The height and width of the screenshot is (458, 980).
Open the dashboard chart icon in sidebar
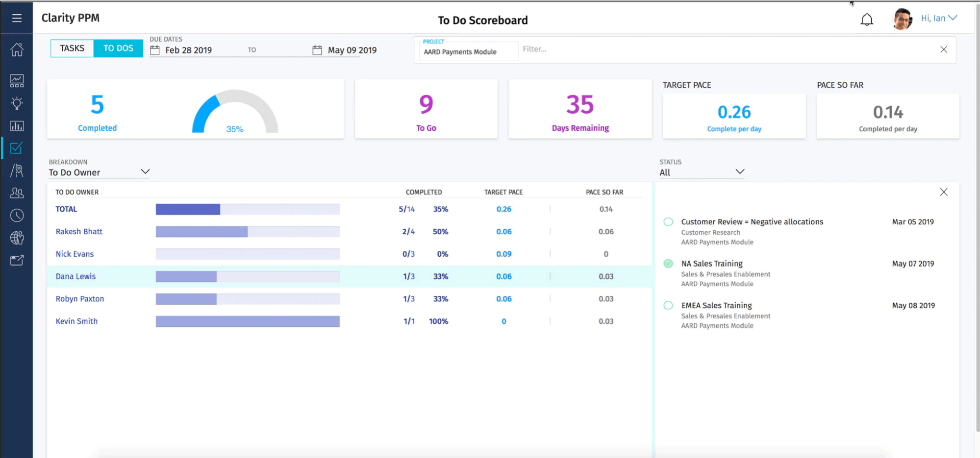(17, 81)
